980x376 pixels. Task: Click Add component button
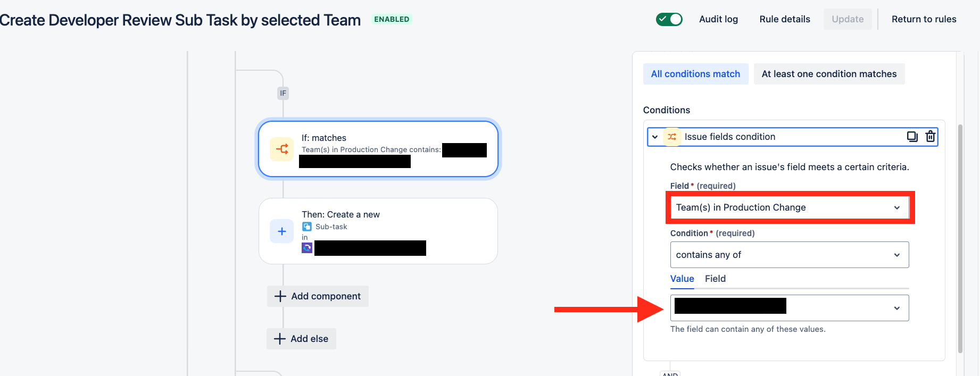318,296
